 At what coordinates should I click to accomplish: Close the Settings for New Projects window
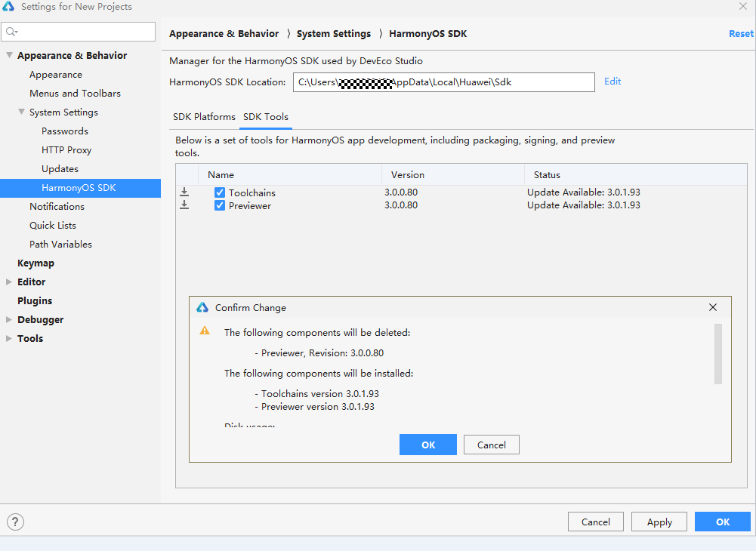tap(743, 6)
